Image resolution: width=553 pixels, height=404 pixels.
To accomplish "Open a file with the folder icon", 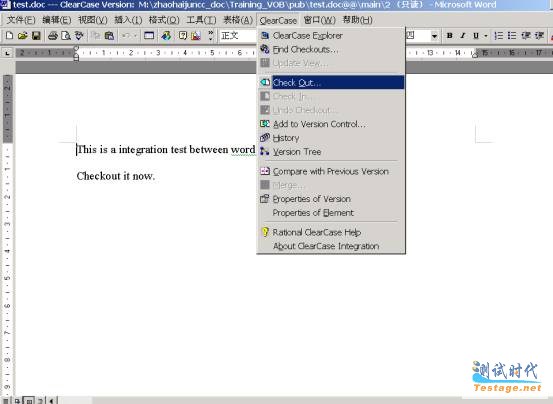I will (23, 36).
